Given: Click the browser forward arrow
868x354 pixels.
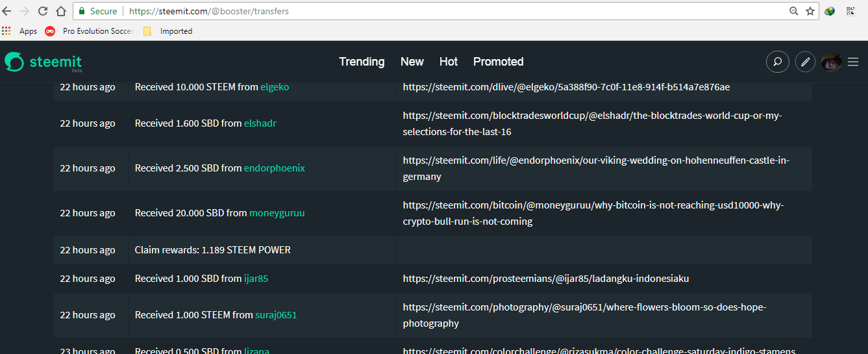Looking at the screenshot, I should (25, 11).
